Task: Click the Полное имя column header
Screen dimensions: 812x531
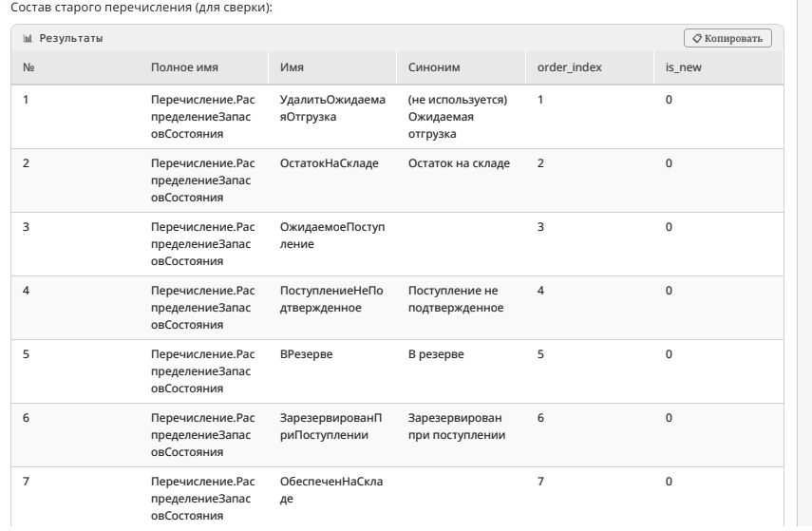Action: coord(203,67)
